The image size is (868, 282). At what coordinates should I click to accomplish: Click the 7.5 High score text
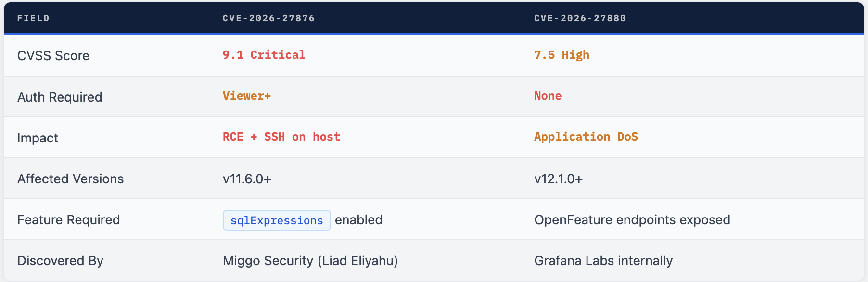tap(562, 55)
